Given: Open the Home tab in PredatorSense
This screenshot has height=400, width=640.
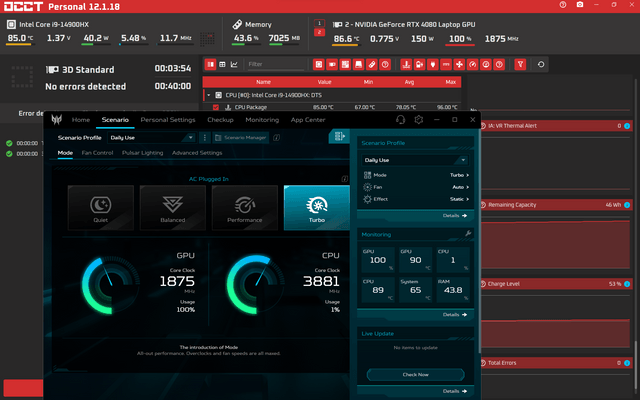Looking at the screenshot, I should click(x=81, y=120).
